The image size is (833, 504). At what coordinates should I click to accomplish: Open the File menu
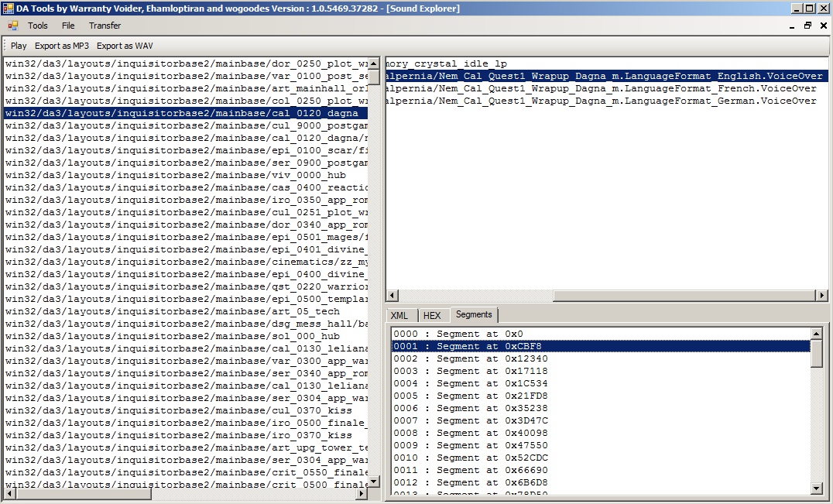pyautogui.click(x=68, y=26)
